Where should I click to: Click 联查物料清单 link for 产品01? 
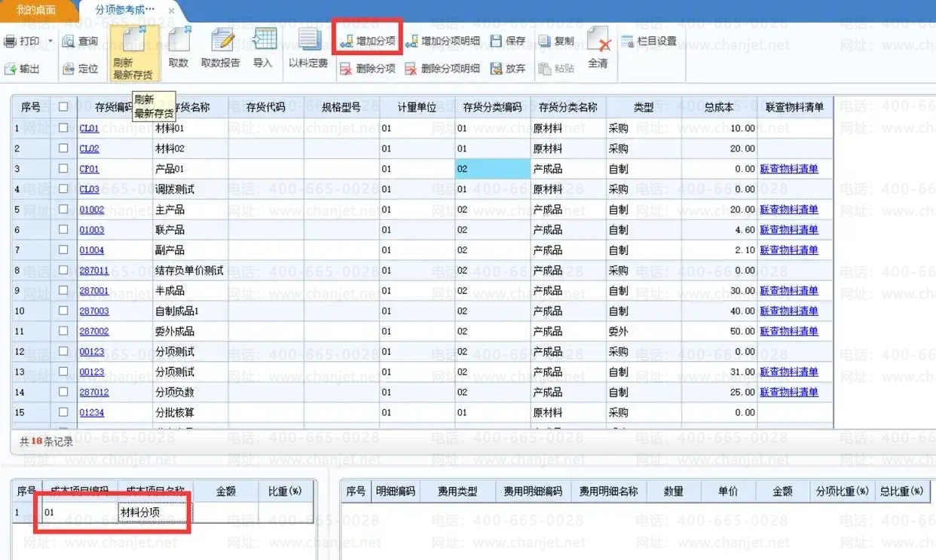pyautogui.click(x=788, y=169)
